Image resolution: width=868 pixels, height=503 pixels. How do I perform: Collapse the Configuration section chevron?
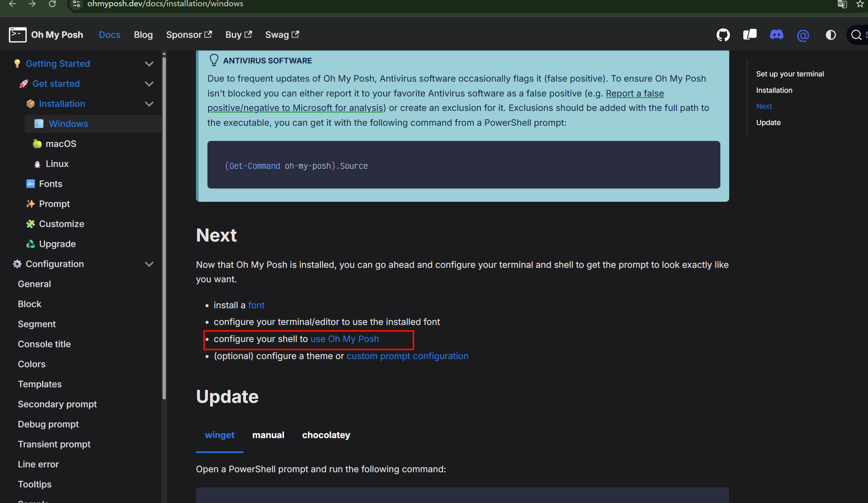149,264
